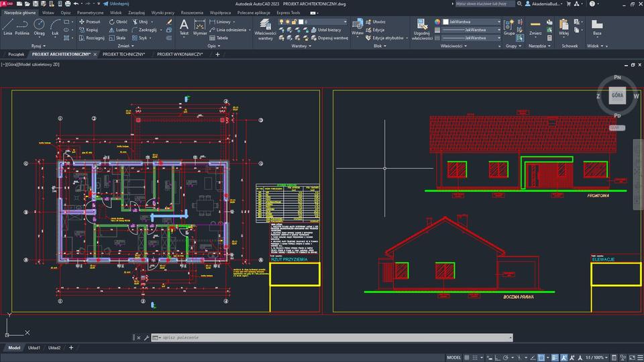This screenshot has height=362, width=644.
Task: Select the Polilinia tool
Action: (23, 26)
